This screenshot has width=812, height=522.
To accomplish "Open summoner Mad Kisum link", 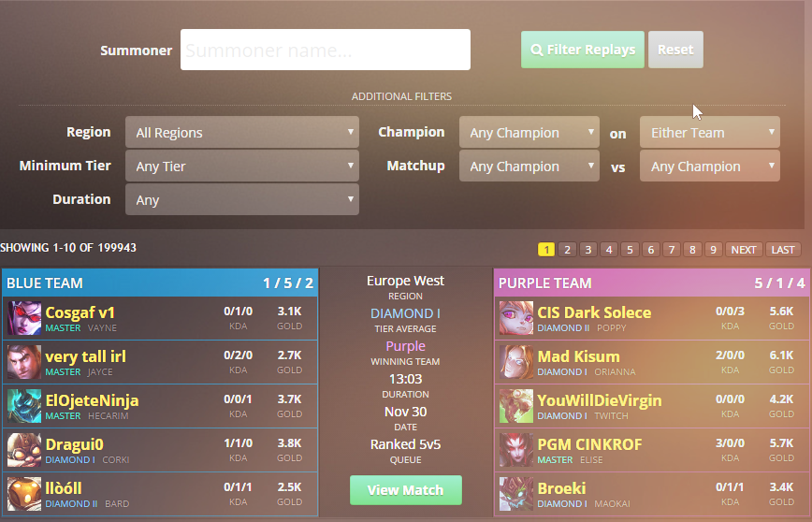I will (578, 356).
